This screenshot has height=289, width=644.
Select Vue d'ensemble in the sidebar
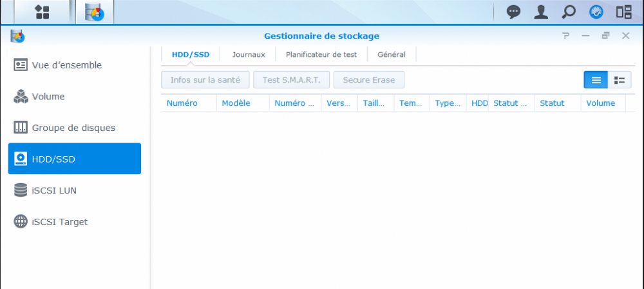click(x=74, y=65)
